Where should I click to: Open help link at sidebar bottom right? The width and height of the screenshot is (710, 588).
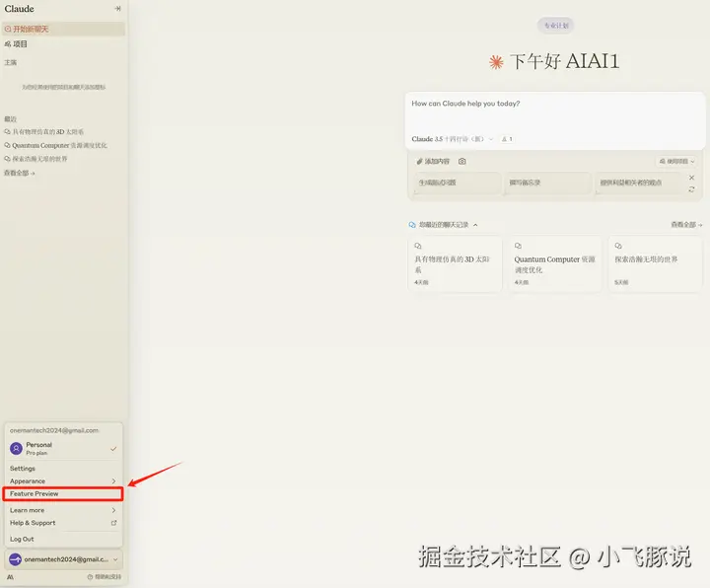(105, 577)
